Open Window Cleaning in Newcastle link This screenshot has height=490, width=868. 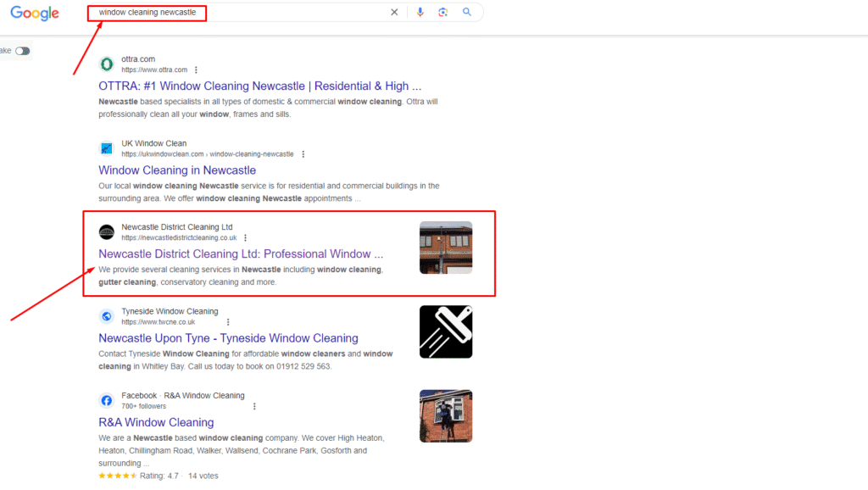click(177, 170)
